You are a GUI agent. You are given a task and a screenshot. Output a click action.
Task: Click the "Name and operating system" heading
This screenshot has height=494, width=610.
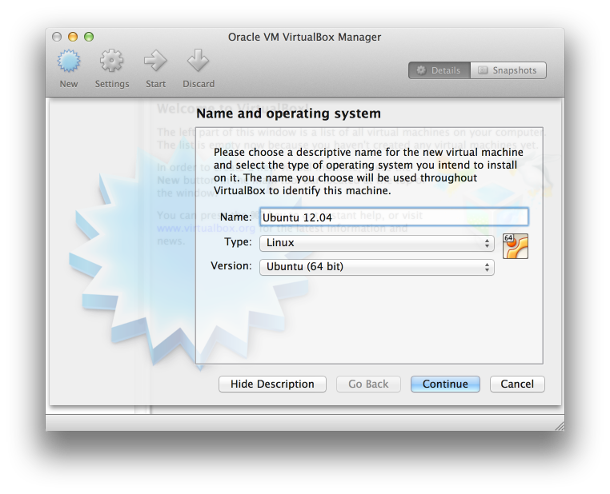288,114
